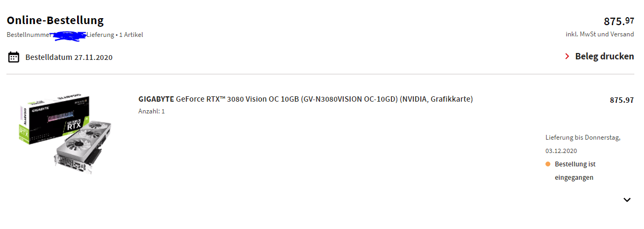Click the Online-Bestellung heading
The image size is (644, 229).
pyautogui.click(x=55, y=20)
